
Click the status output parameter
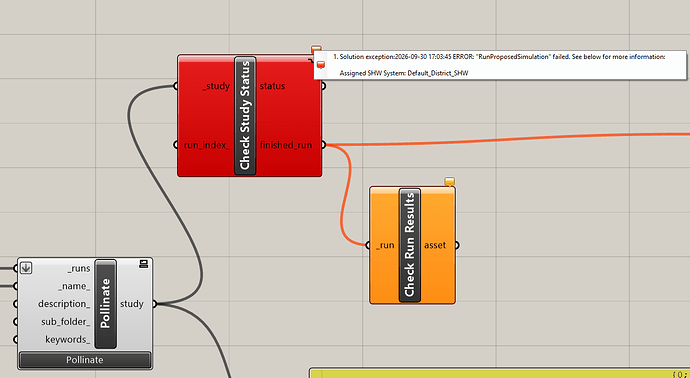[272, 86]
